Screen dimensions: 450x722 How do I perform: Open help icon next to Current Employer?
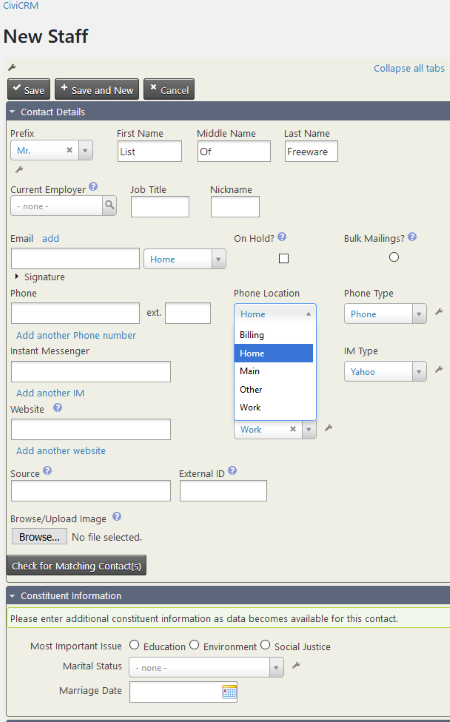point(93,187)
